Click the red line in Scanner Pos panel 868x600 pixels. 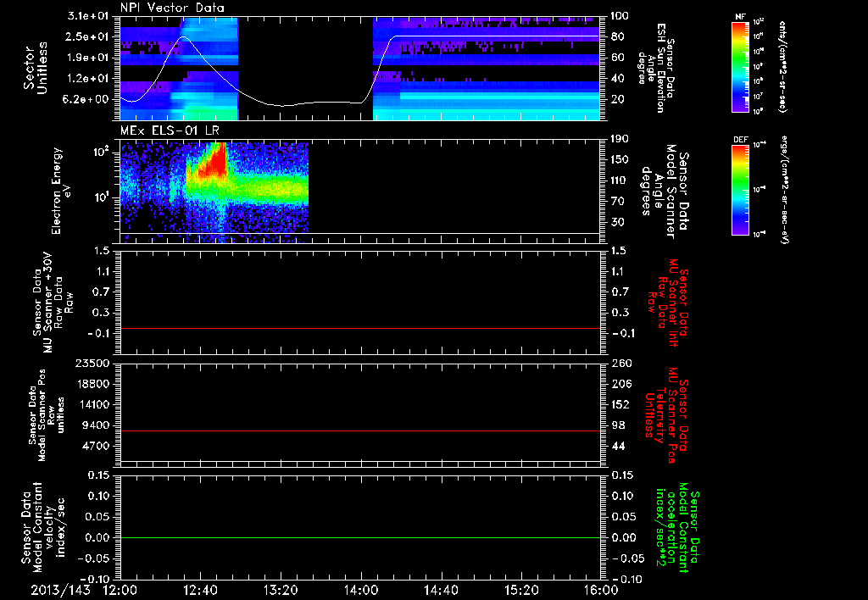[x=360, y=431]
